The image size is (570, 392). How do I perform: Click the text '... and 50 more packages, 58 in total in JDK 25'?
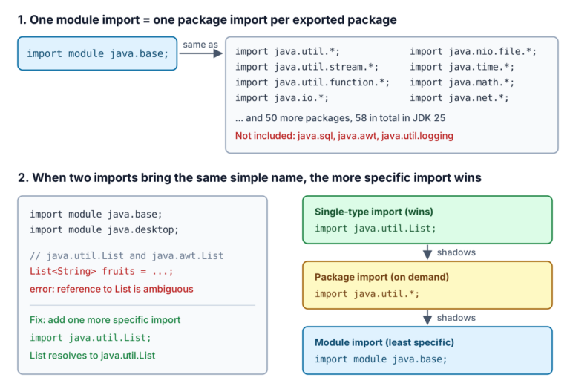coord(340,118)
